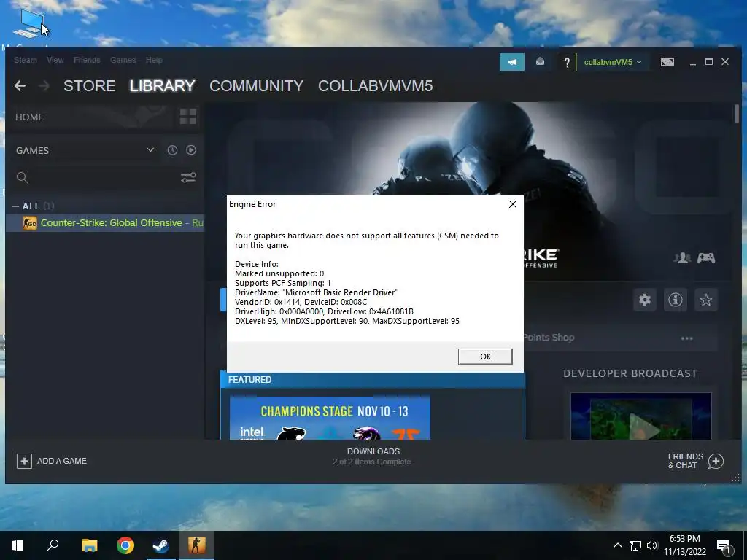The image size is (747, 560).
Task: Play the developer broadcast video
Action: pyautogui.click(x=640, y=416)
